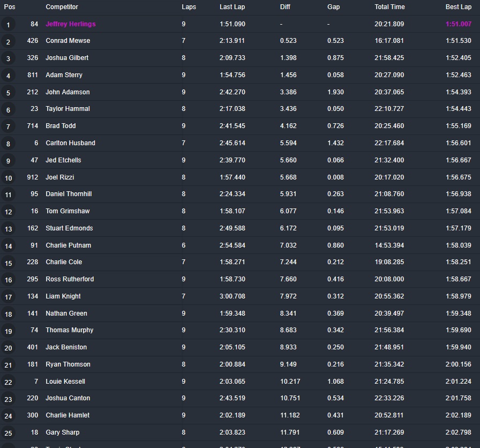Click the position 21 circle badge
Viewport: 480px width, 448px height.
[8, 365]
